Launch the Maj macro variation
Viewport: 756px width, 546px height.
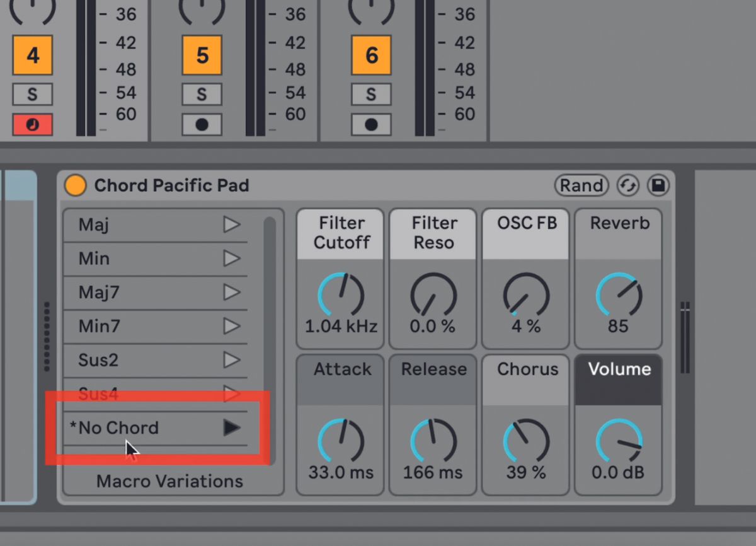click(232, 224)
